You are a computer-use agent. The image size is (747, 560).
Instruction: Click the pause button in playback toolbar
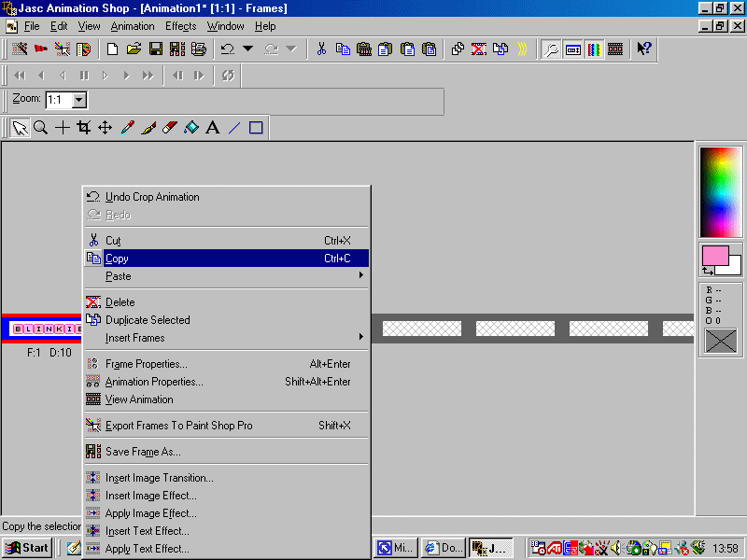click(x=84, y=76)
